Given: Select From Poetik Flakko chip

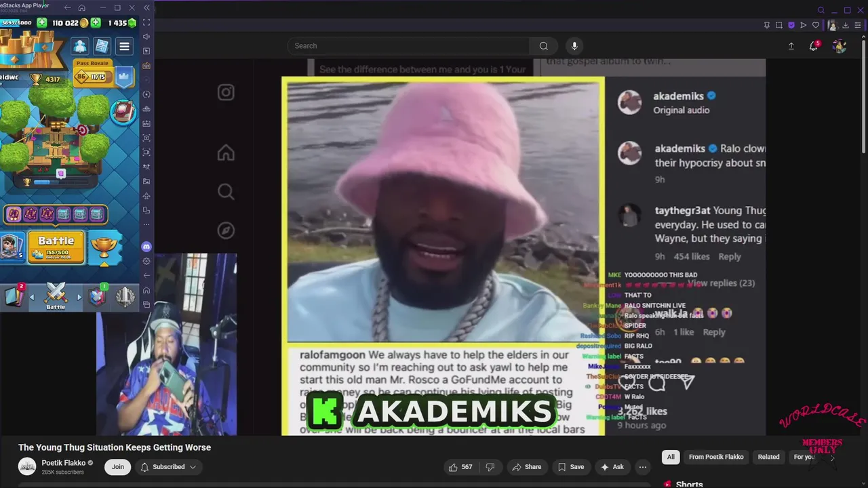Looking at the screenshot, I should (x=716, y=457).
